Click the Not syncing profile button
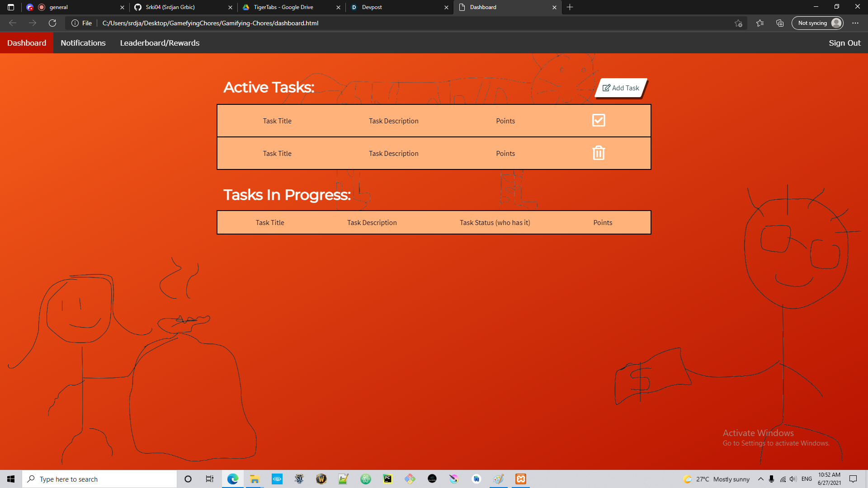The height and width of the screenshot is (488, 868). [x=817, y=23]
